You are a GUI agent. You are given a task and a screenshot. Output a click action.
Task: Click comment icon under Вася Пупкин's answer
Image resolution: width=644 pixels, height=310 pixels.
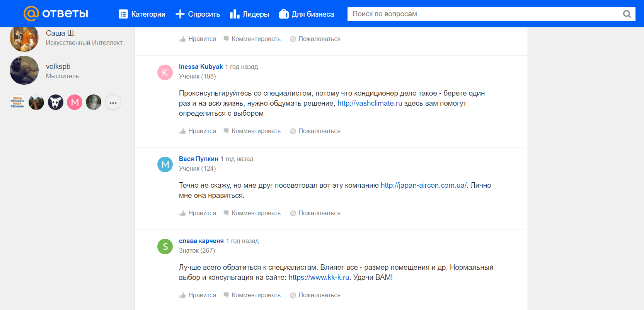tap(226, 213)
